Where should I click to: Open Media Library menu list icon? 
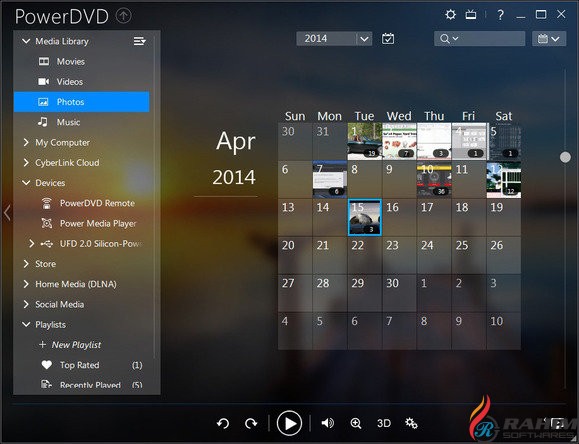(140, 41)
